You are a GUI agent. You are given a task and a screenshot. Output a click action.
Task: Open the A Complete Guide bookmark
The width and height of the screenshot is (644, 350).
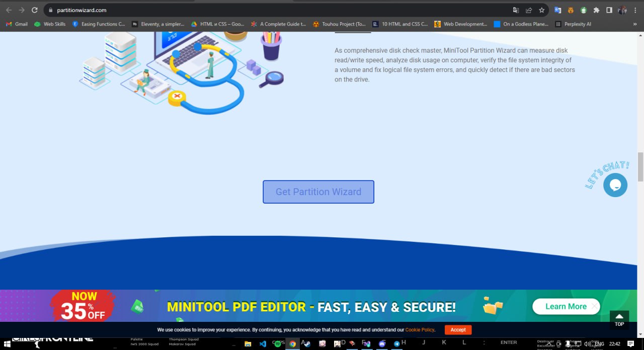(278, 24)
